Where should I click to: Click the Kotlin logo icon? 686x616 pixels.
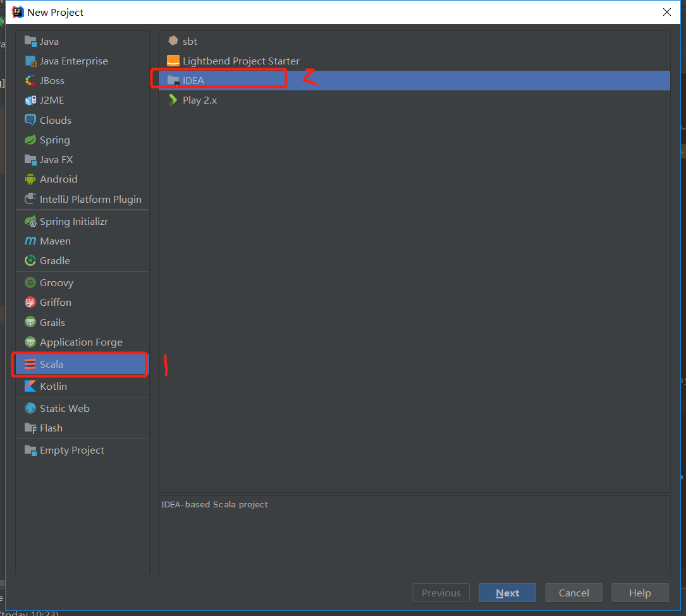30,387
